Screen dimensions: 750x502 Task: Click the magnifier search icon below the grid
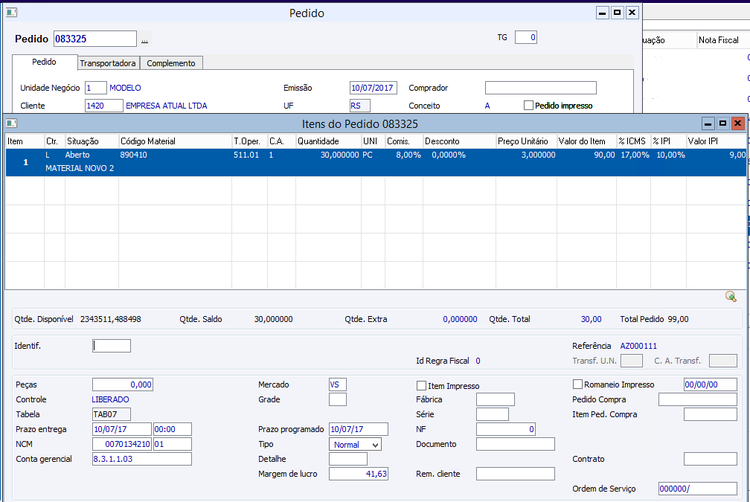tap(731, 296)
